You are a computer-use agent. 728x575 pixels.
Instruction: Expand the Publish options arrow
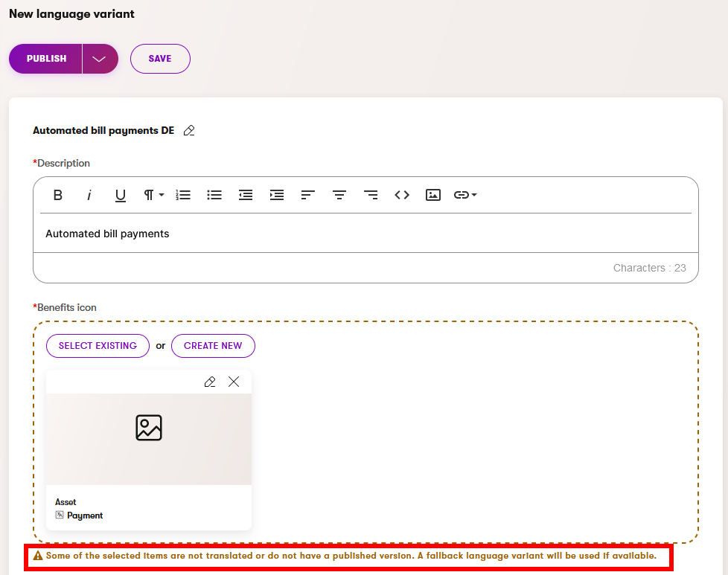(99, 59)
